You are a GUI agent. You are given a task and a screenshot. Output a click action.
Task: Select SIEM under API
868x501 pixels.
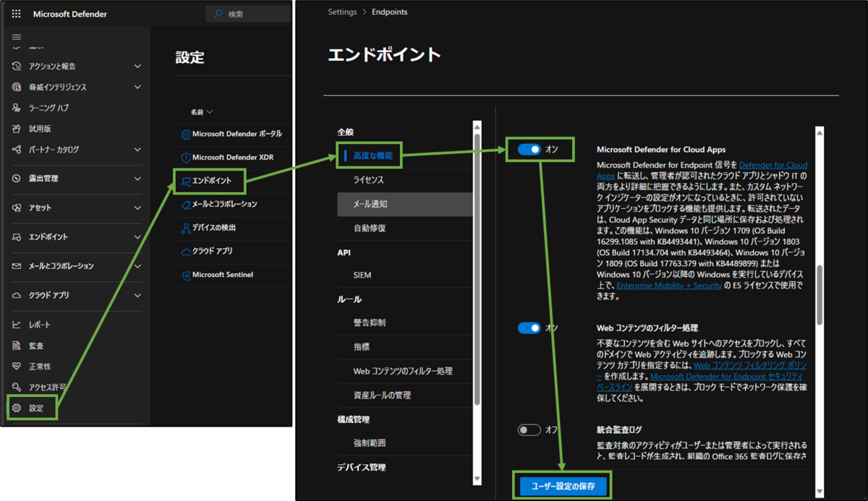362,275
